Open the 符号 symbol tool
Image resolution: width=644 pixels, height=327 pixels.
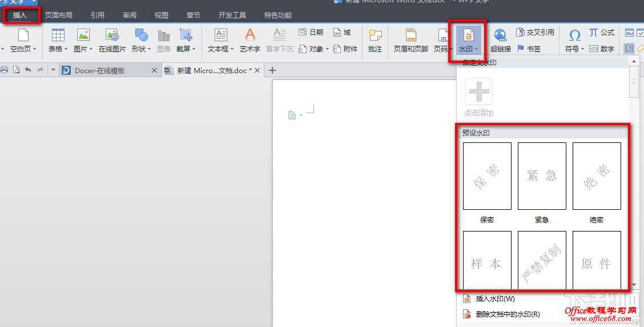[x=574, y=41]
